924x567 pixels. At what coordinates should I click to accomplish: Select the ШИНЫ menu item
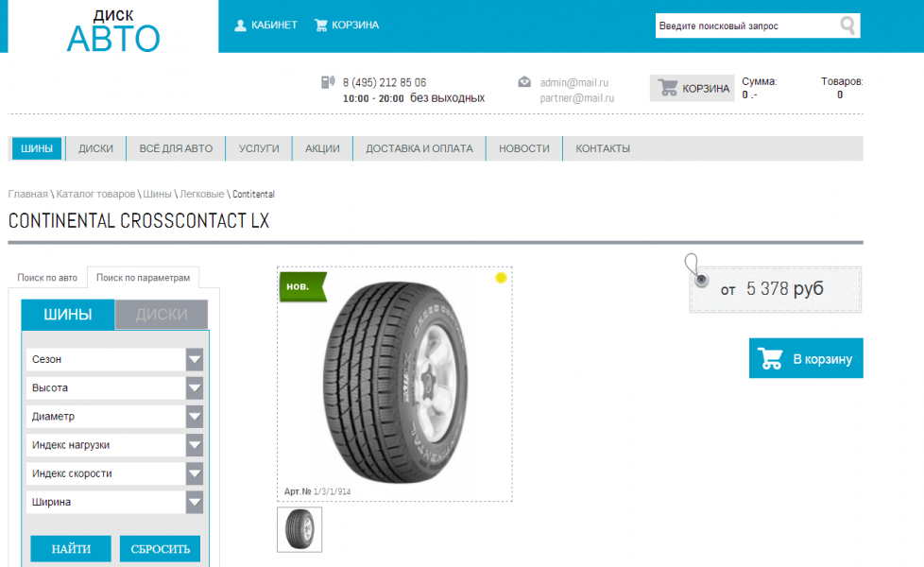pyautogui.click(x=37, y=148)
